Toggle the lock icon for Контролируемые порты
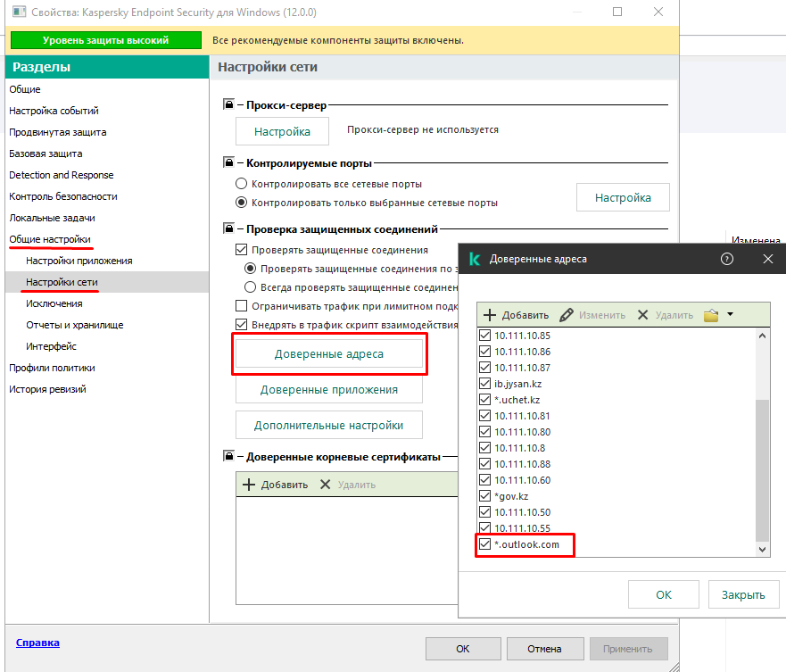The image size is (786, 672). tap(228, 163)
